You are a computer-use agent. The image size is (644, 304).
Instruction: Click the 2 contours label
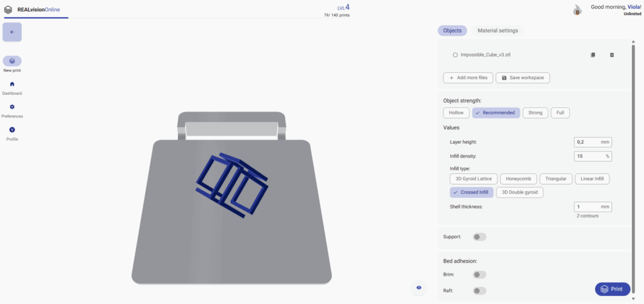[x=587, y=216]
